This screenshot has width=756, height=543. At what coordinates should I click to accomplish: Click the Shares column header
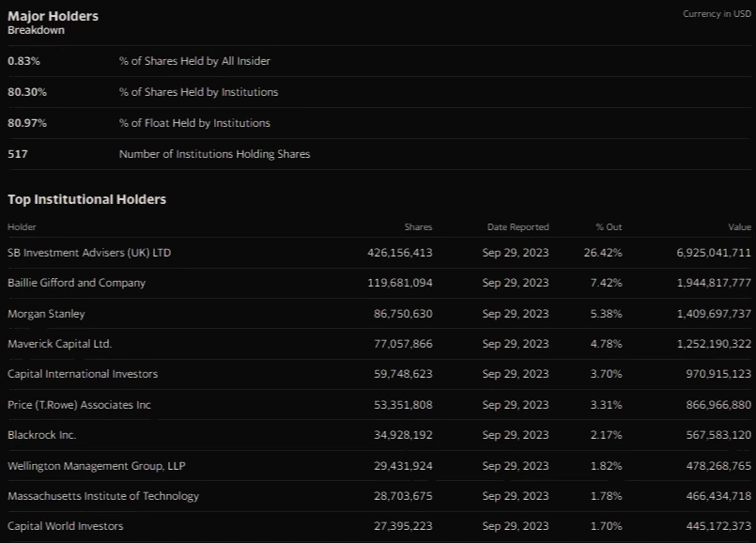pos(419,226)
